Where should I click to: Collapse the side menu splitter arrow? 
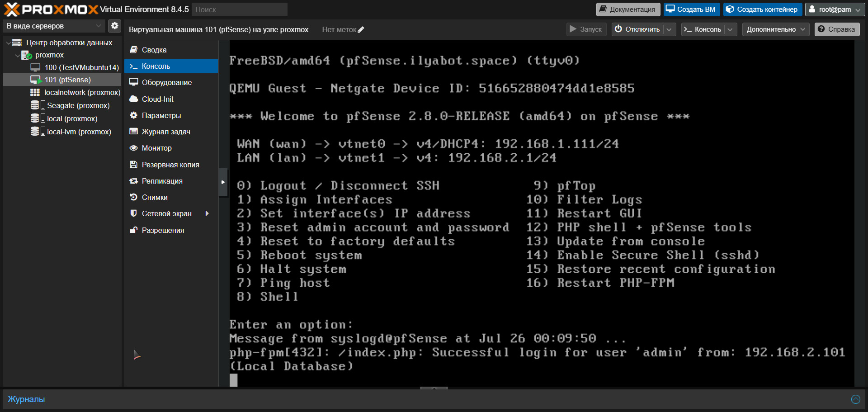223,182
